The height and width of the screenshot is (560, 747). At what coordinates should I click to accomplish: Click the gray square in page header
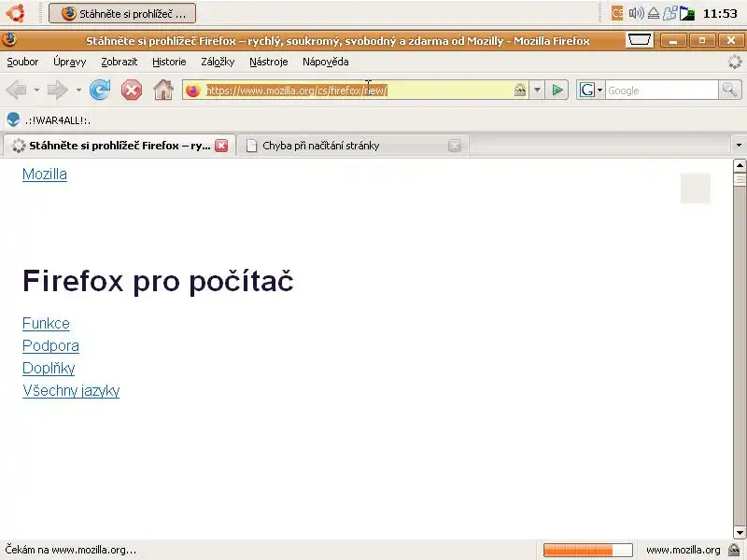pos(695,189)
